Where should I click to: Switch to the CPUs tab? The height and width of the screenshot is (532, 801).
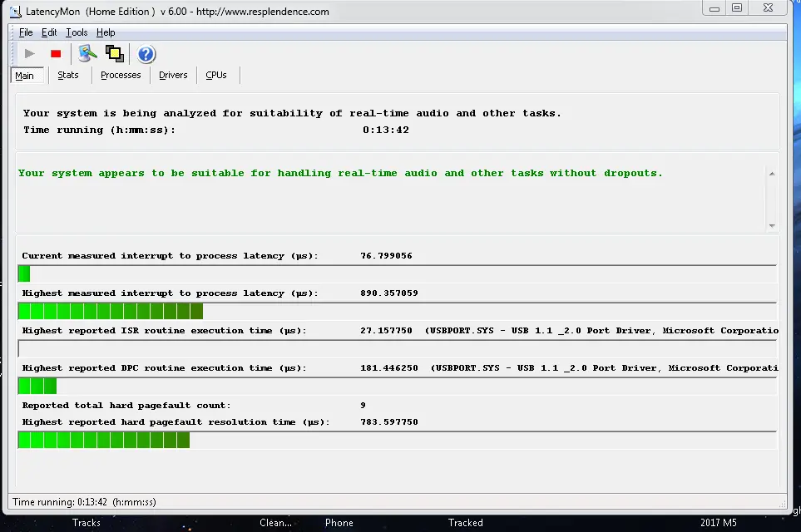[x=216, y=75]
